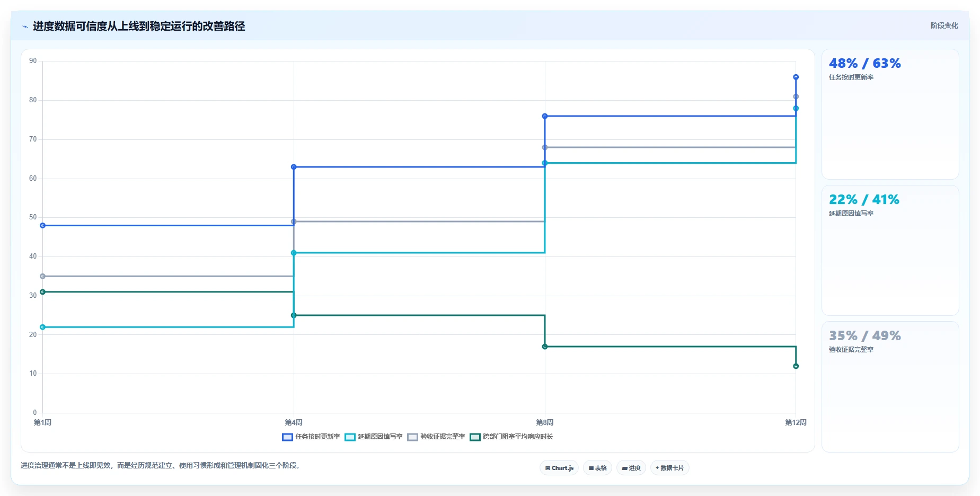The width and height of the screenshot is (980, 496).
Task: Click the 第12周 x-axis label
Action: tap(796, 422)
